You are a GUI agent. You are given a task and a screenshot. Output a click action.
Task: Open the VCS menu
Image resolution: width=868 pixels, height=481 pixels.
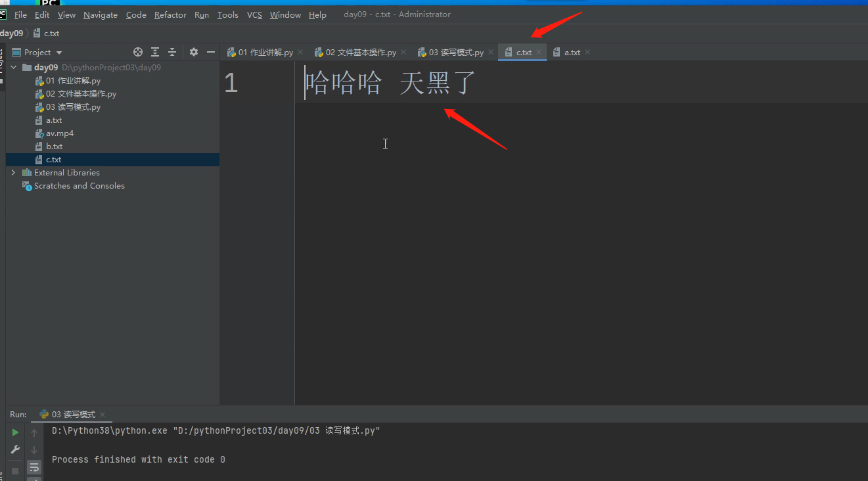(254, 14)
